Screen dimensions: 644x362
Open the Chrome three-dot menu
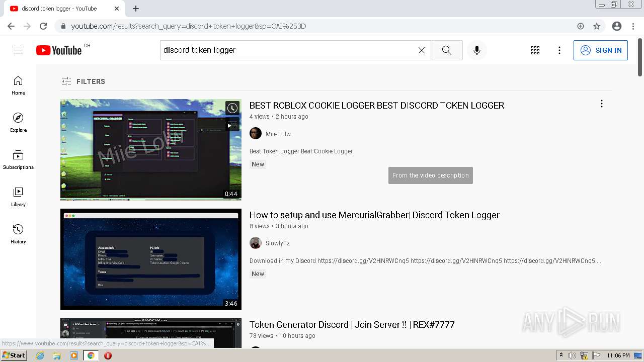[632, 26]
